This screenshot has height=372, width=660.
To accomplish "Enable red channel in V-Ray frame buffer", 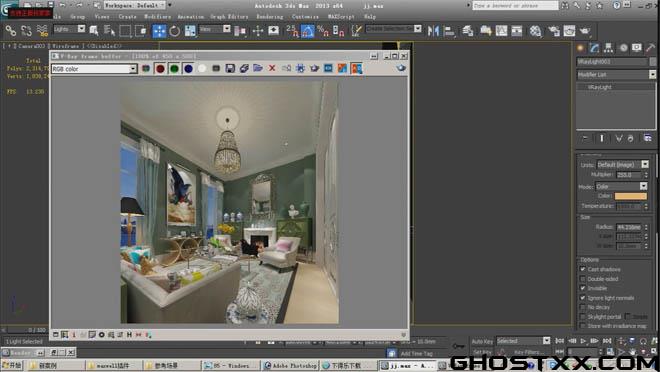I will point(160,69).
